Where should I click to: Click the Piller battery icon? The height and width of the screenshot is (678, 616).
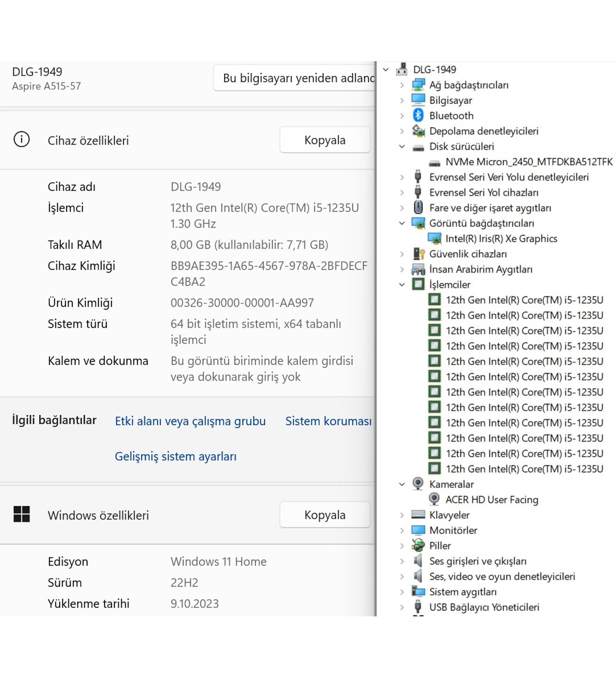pyautogui.click(x=418, y=545)
